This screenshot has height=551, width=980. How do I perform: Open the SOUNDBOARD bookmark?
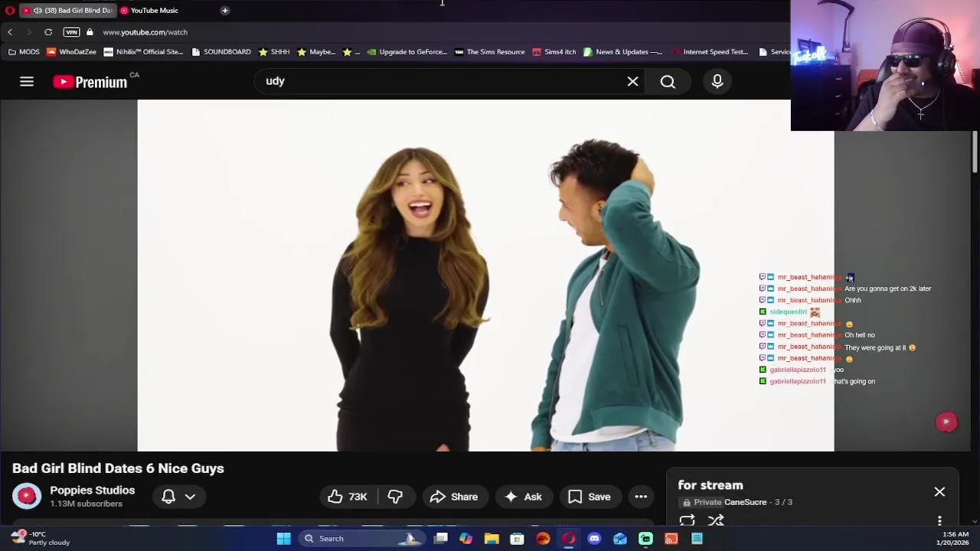[221, 52]
